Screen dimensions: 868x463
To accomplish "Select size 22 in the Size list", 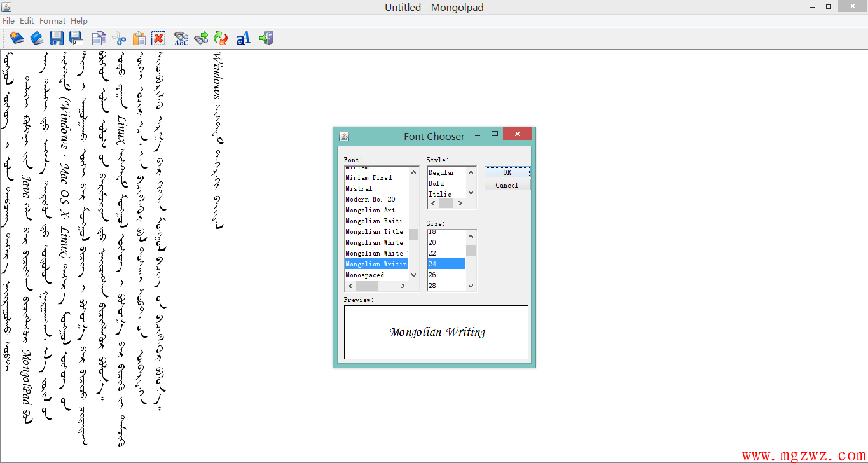I will (x=446, y=253).
